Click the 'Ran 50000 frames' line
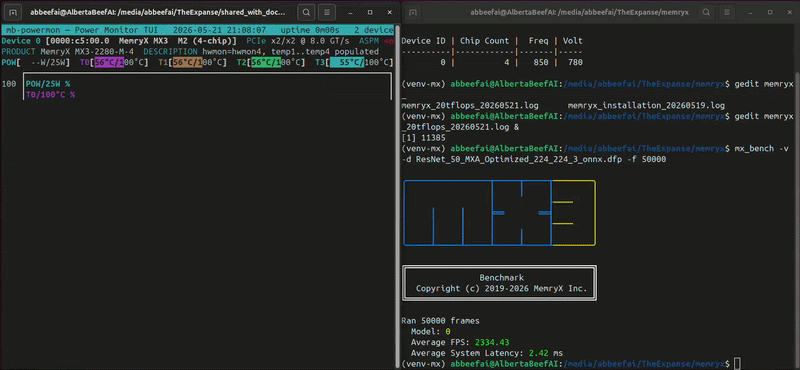The image size is (800, 370). pos(440,321)
